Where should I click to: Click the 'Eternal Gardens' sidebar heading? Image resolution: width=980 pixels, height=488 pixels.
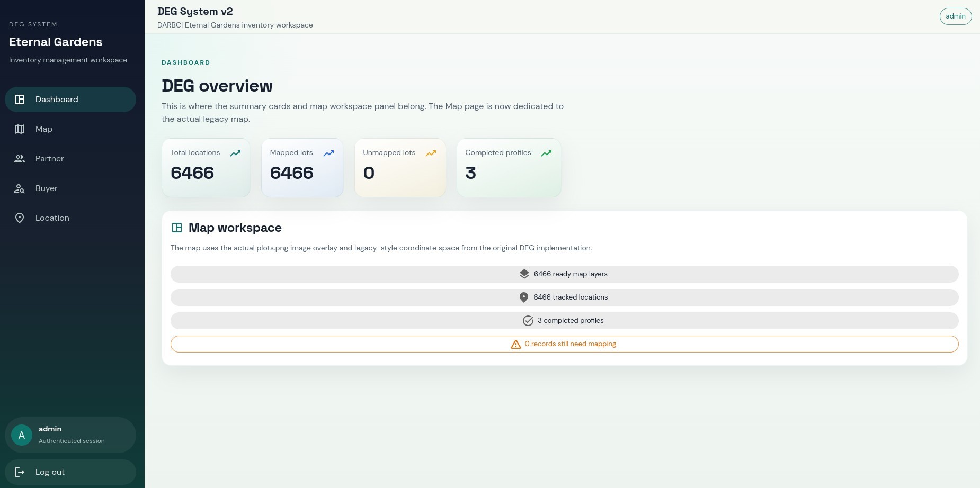point(56,42)
